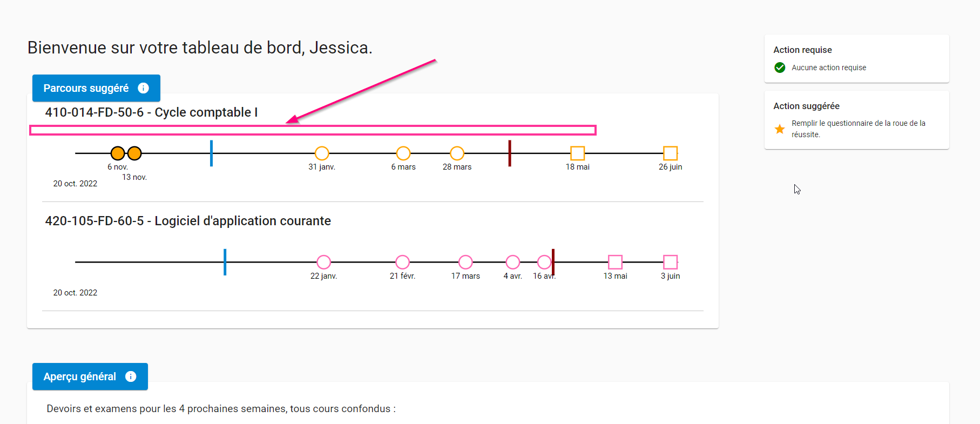Select the 21 févr. pink circle marker
980x424 pixels.
[402, 262]
